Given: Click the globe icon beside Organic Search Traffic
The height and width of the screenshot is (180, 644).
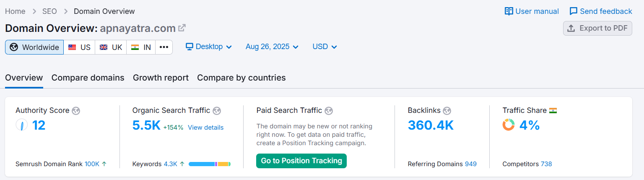Looking at the screenshot, I should click(x=217, y=111).
